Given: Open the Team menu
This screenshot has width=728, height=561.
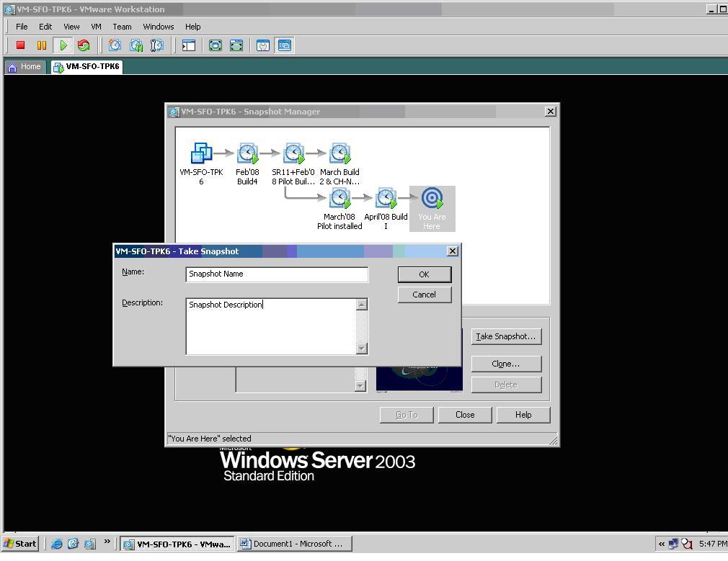Looking at the screenshot, I should [x=122, y=27].
